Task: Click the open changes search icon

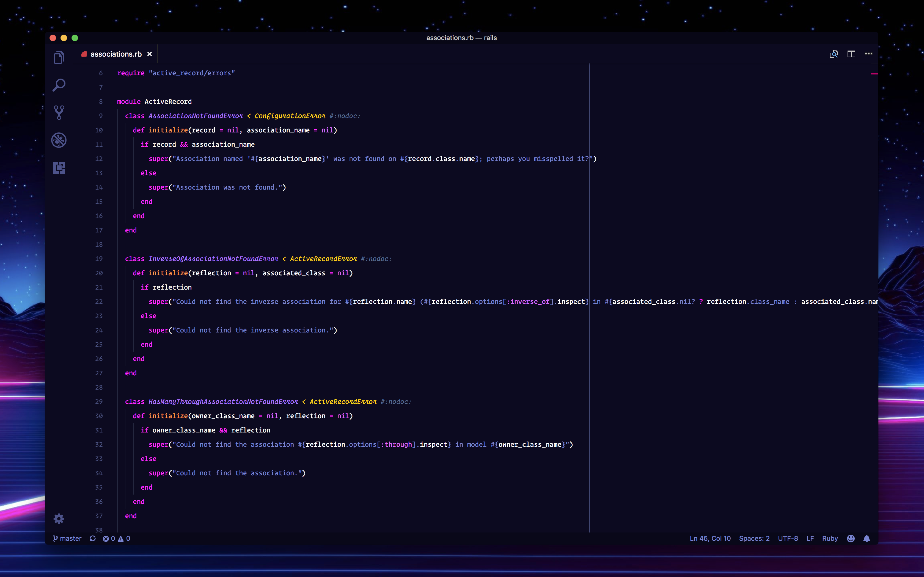Action: 834,54
